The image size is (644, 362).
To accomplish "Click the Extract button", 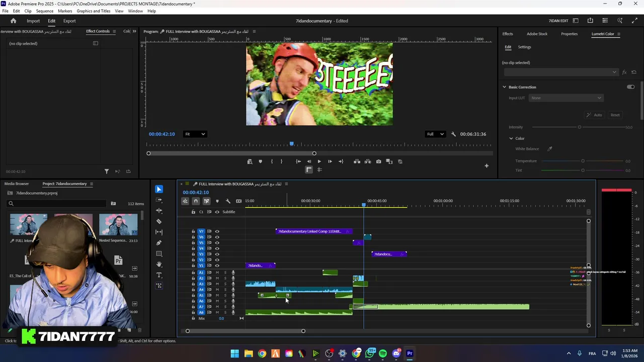I will point(367,161).
